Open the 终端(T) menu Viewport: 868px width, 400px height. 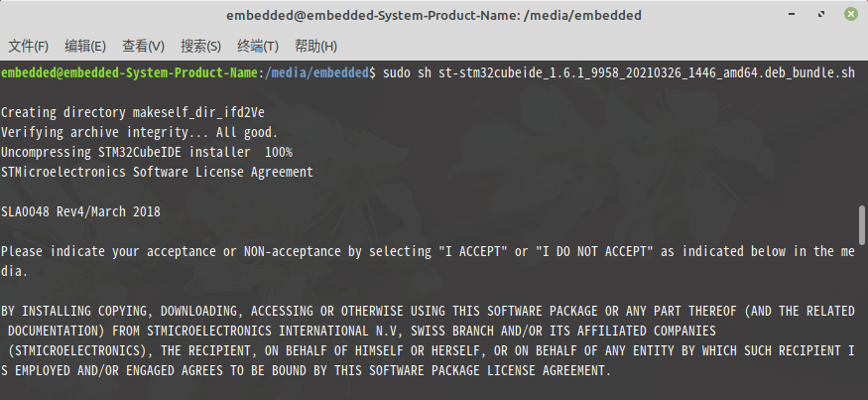(x=258, y=46)
